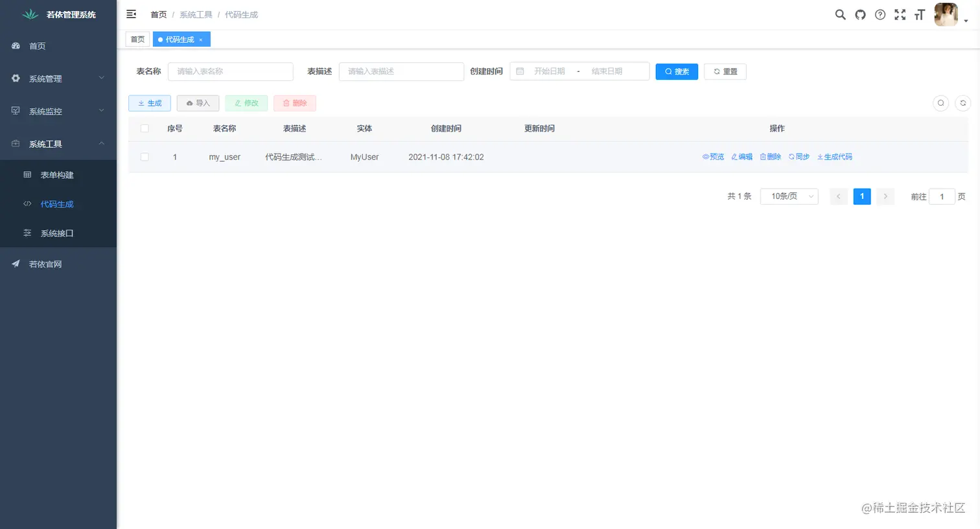Open the help document question icon
Viewport: 980px width, 529px height.
[880, 15]
